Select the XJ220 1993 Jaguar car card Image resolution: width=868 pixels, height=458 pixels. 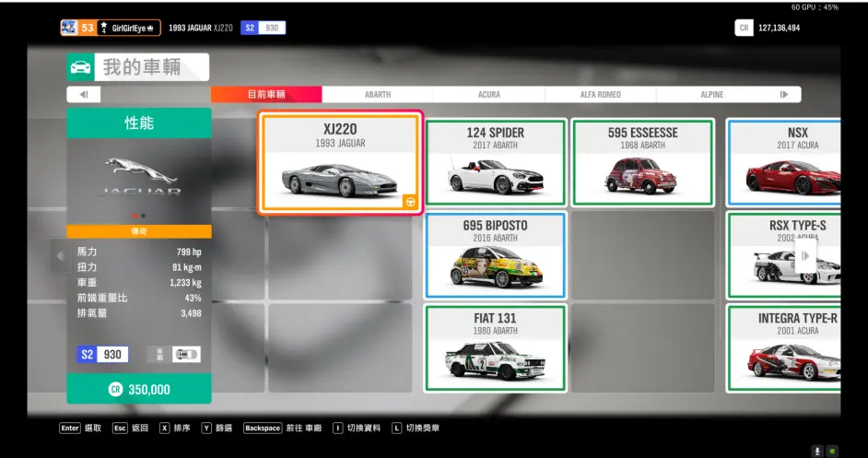[x=340, y=162]
